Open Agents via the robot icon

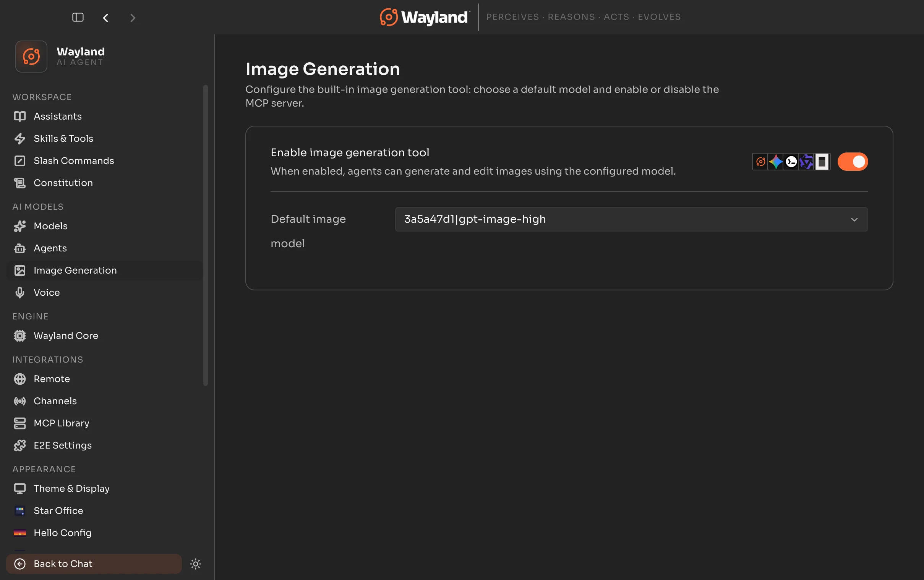[x=19, y=248]
